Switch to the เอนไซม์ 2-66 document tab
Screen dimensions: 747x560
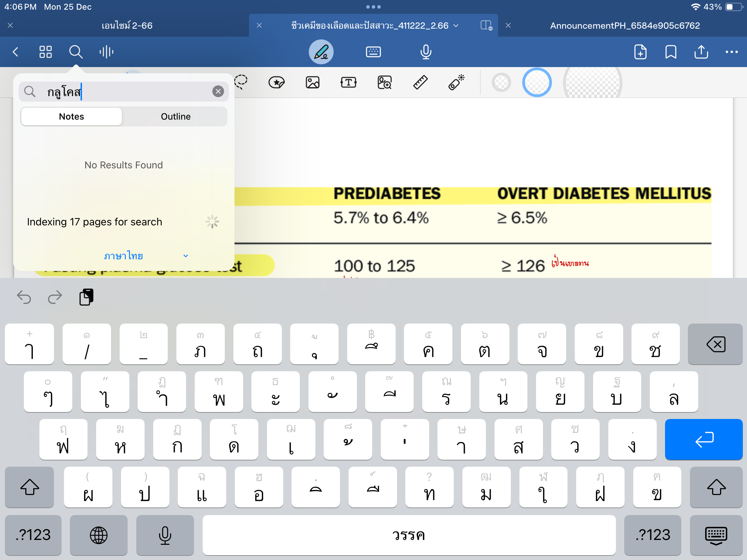(x=127, y=25)
